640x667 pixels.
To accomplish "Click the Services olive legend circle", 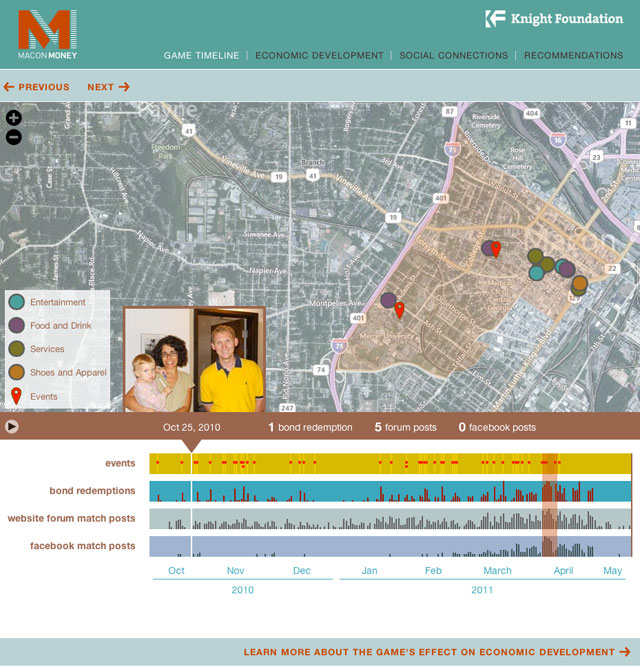I will tap(16, 348).
